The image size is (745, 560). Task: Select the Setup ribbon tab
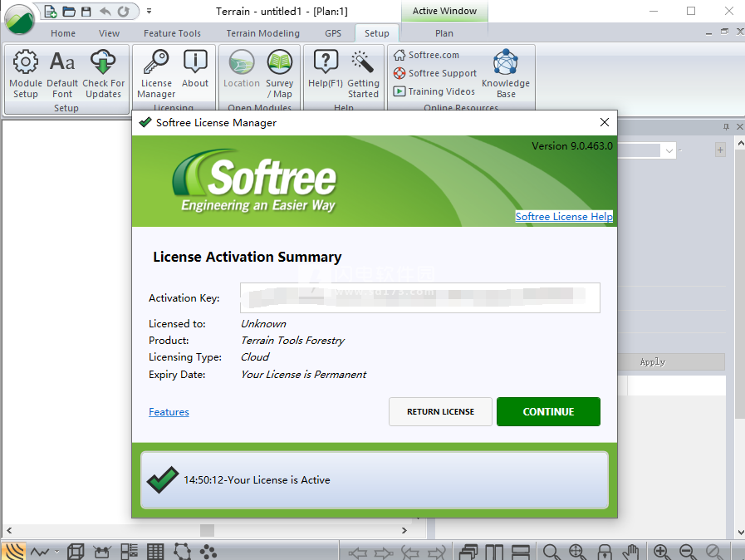[377, 33]
